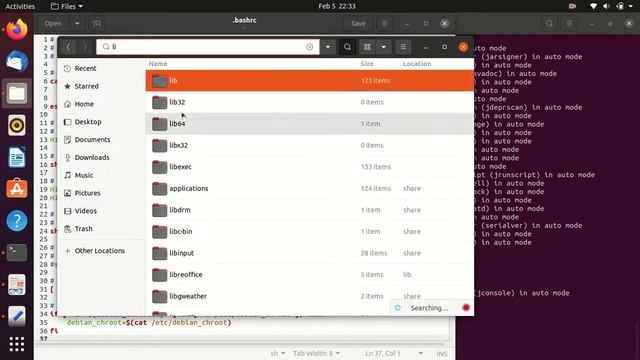Open Other Locations in the sidebar
640x360 pixels.
101,251
